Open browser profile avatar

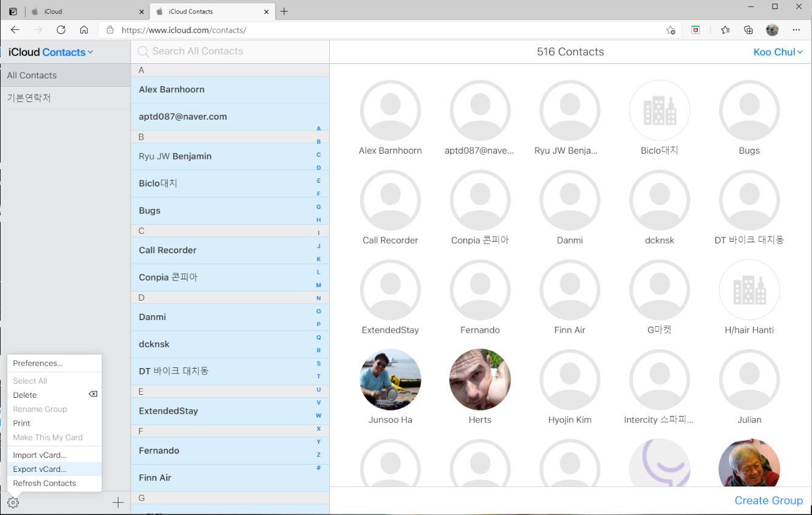(772, 30)
